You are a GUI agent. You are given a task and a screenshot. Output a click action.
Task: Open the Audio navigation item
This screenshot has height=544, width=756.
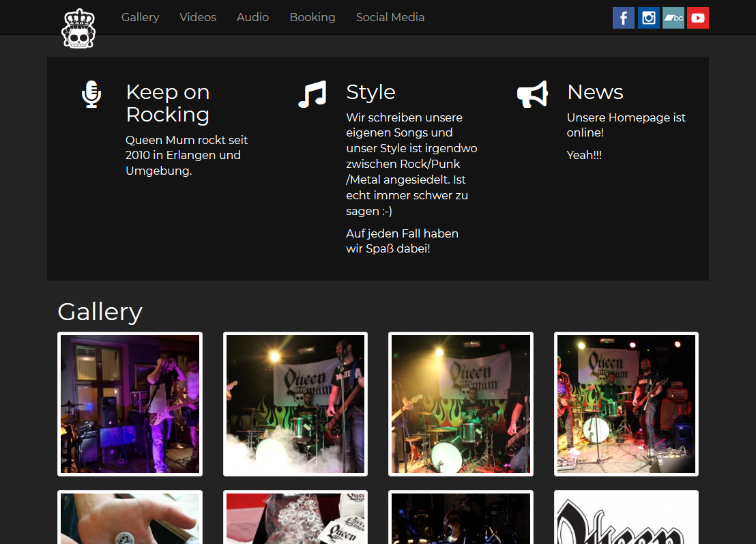pos(252,17)
